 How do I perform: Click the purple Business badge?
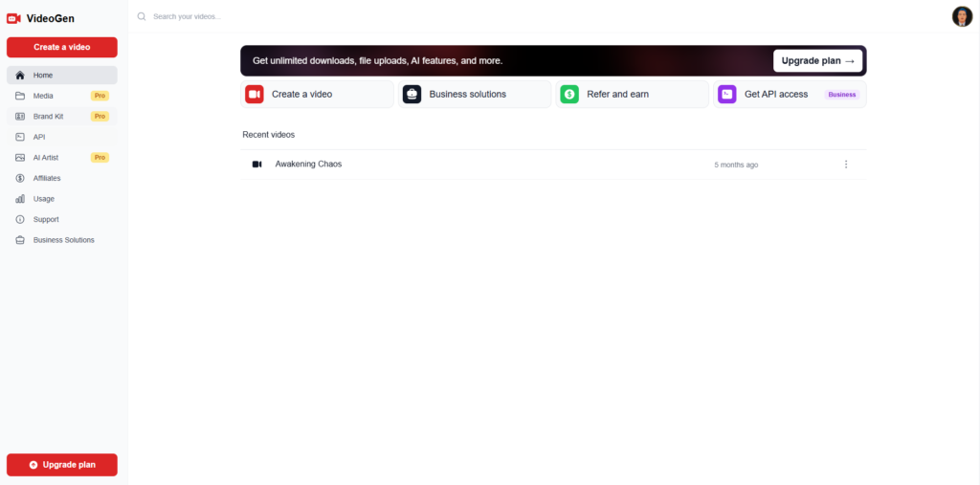[842, 95]
